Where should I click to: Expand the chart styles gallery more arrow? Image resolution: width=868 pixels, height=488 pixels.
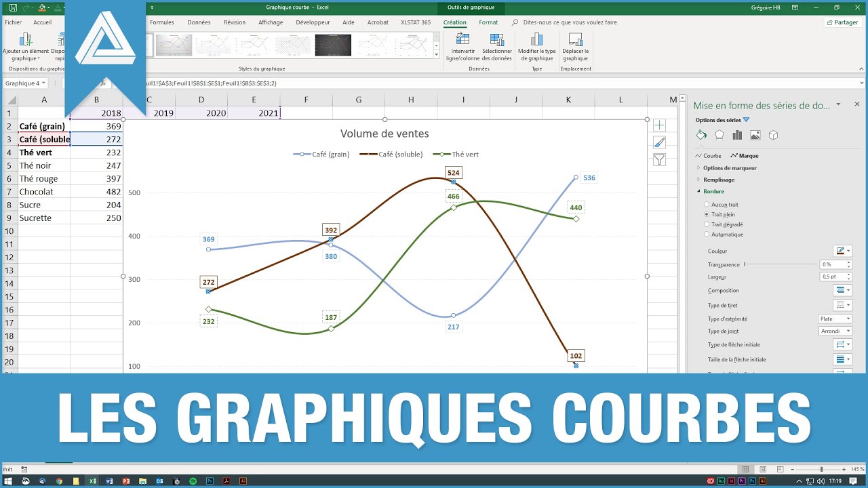pyautogui.click(x=436, y=54)
